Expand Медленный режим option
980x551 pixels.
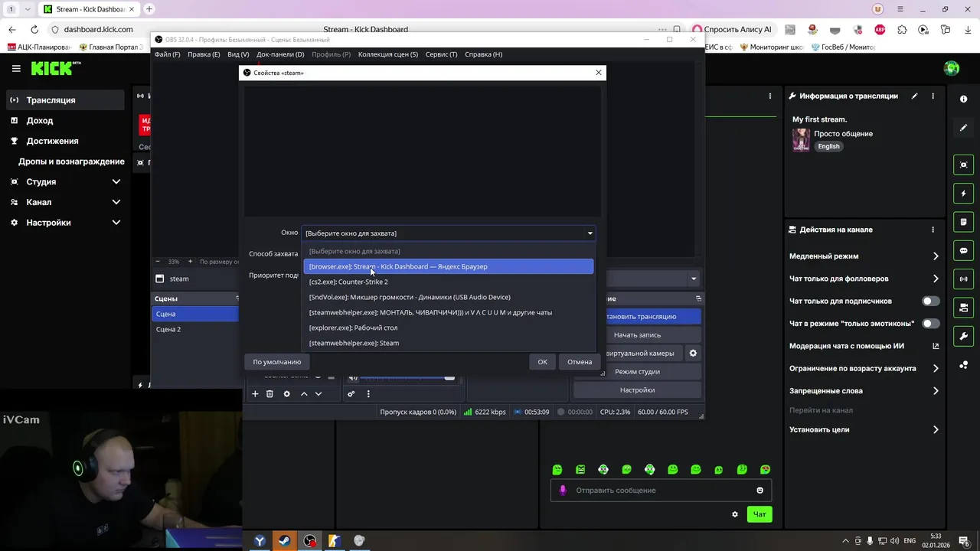point(936,256)
